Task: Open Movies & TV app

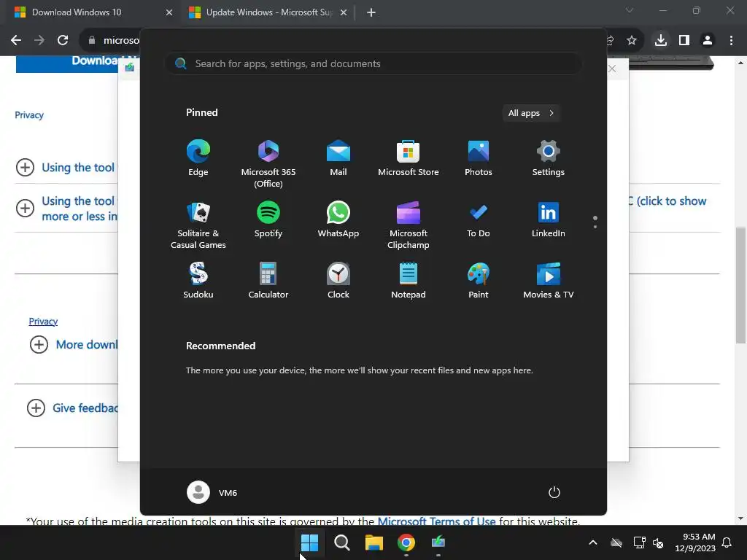Action: coord(549,281)
